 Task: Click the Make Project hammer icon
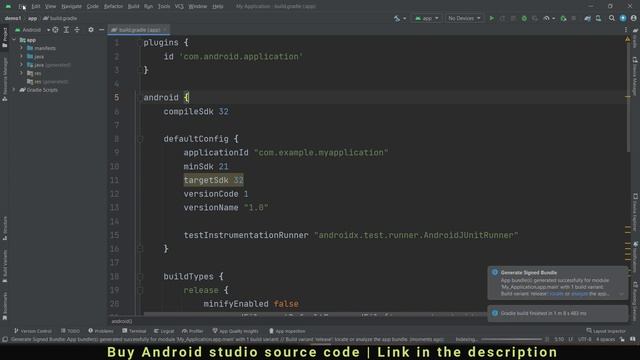tap(397, 18)
